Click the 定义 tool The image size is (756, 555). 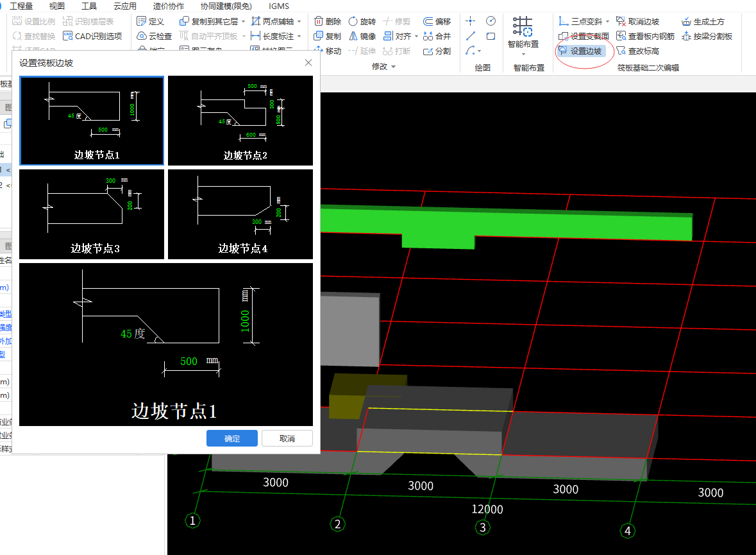coord(151,21)
